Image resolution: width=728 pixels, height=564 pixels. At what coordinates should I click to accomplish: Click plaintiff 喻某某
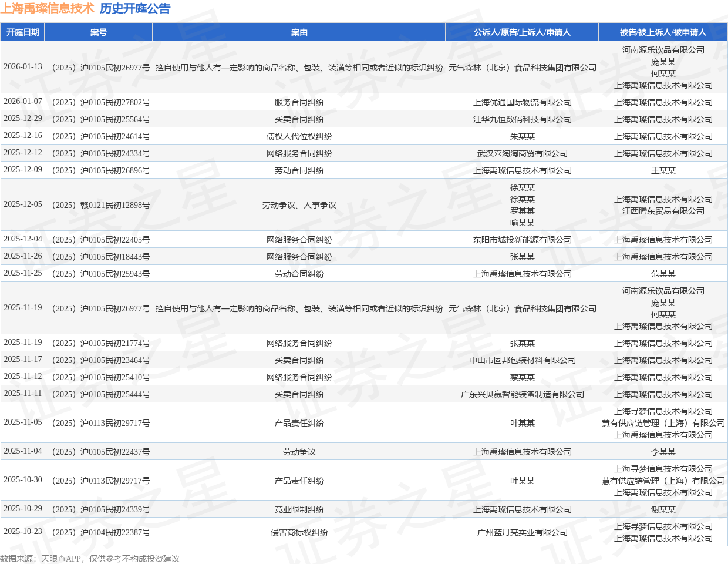pyautogui.click(x=523, y=223)
